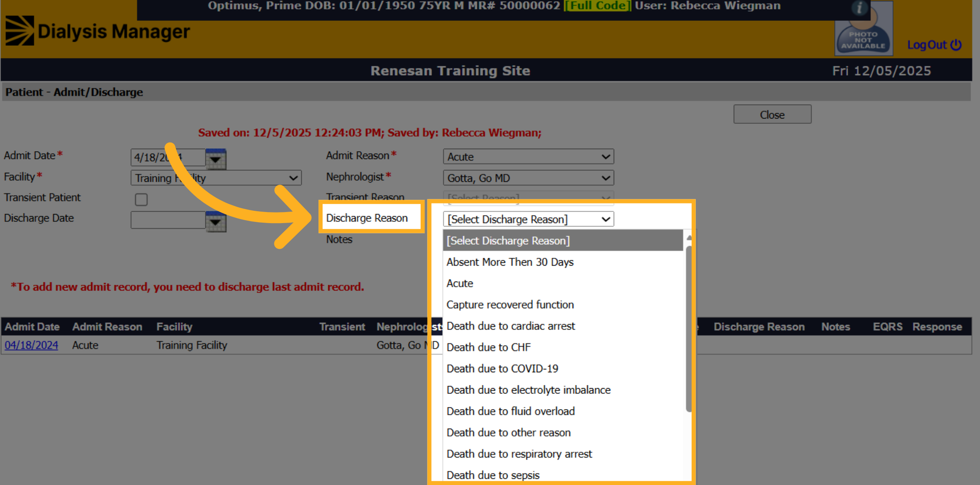Click the Dialysis Manager logo
This screenshot has width=980, height=485.
coord(98,31)
